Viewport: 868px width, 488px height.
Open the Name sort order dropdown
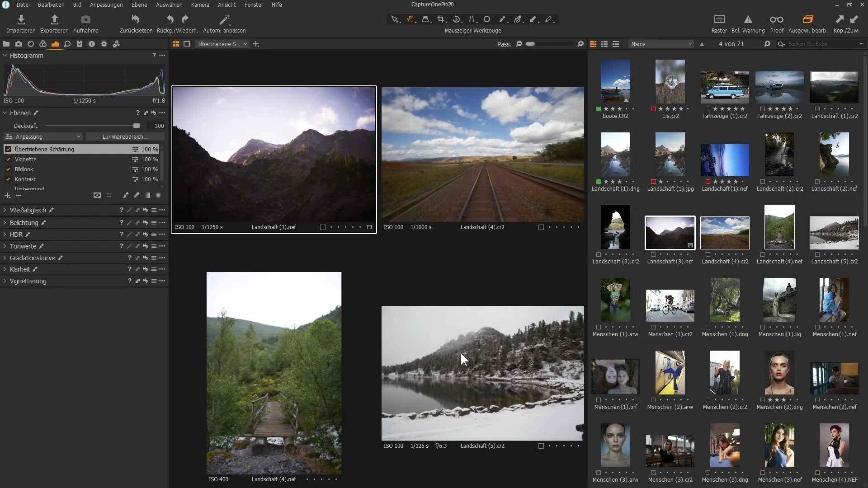point(661,44)
